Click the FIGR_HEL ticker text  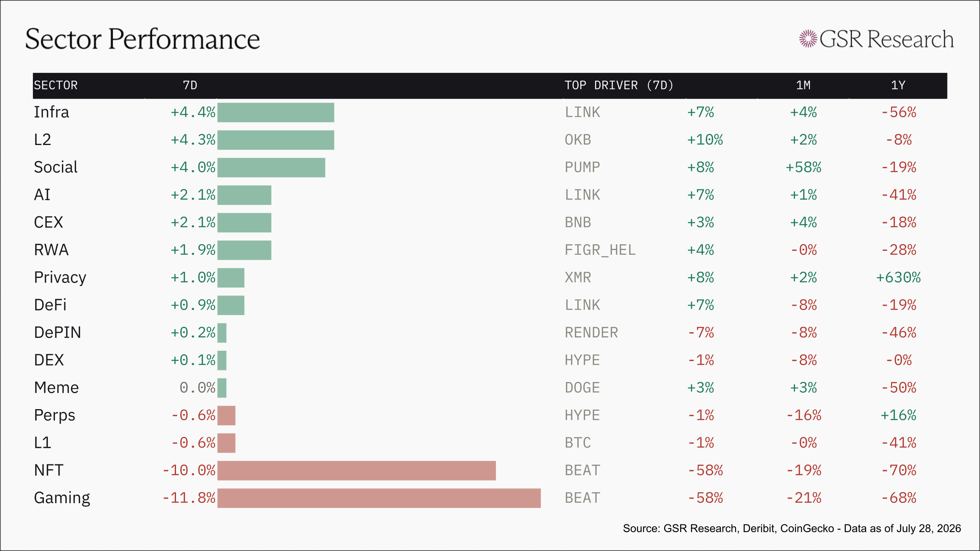(600, 250)
